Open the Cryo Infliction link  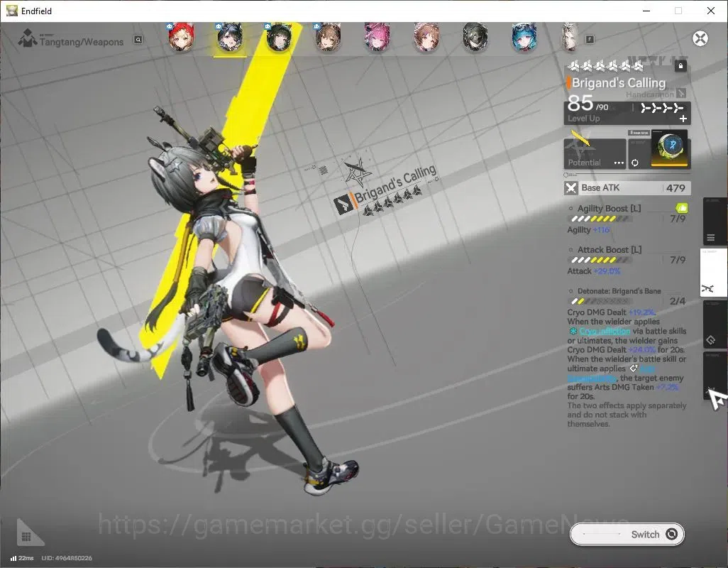coord(605,331)
